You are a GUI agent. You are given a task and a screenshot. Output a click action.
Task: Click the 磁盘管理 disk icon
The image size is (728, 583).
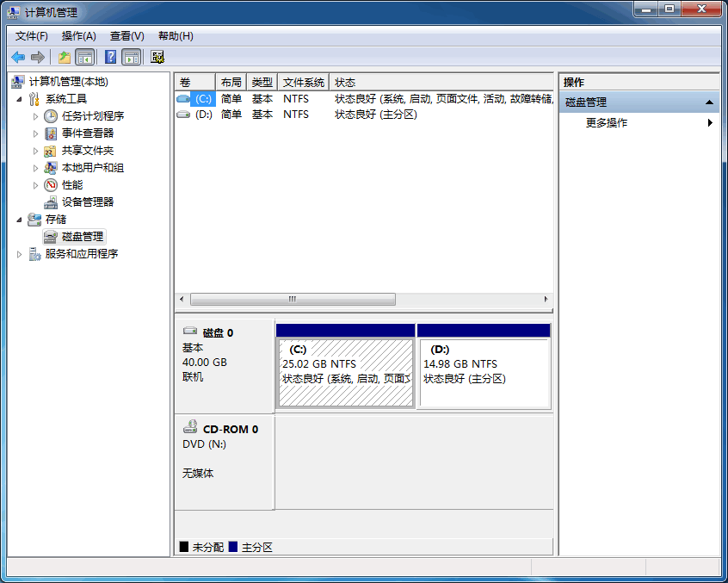(51, 237)
